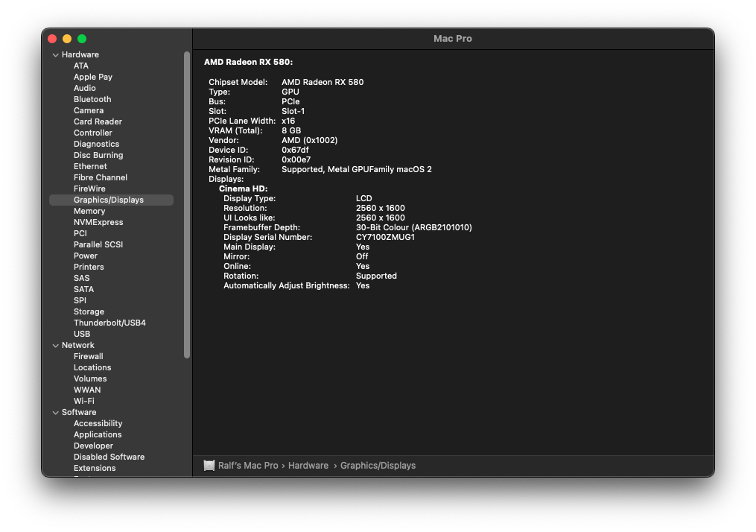The height and width of the screenshot is (532, 756).
Task: Select Card Reader in the sidebar
Action: [98, 121]
